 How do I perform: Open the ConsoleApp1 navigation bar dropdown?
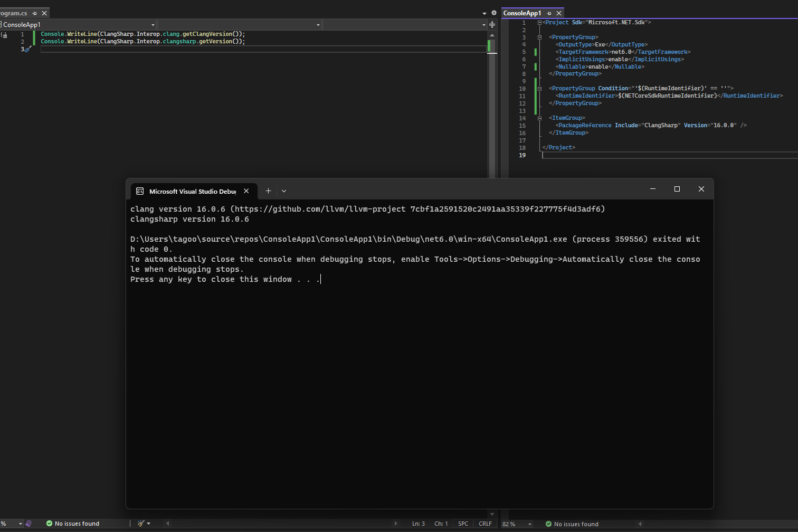point(152,24)
